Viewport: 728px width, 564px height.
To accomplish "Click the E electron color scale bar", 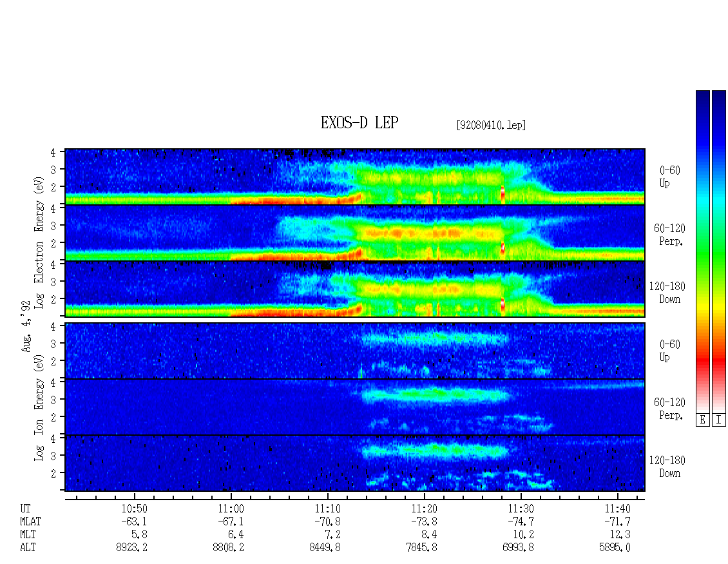I will pos(702,251).
